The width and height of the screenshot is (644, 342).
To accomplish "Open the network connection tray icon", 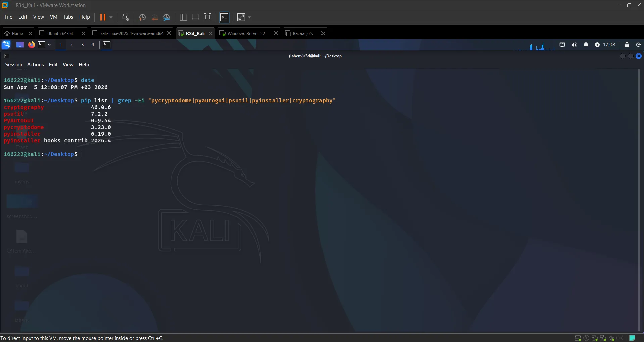I will [562, 45].
